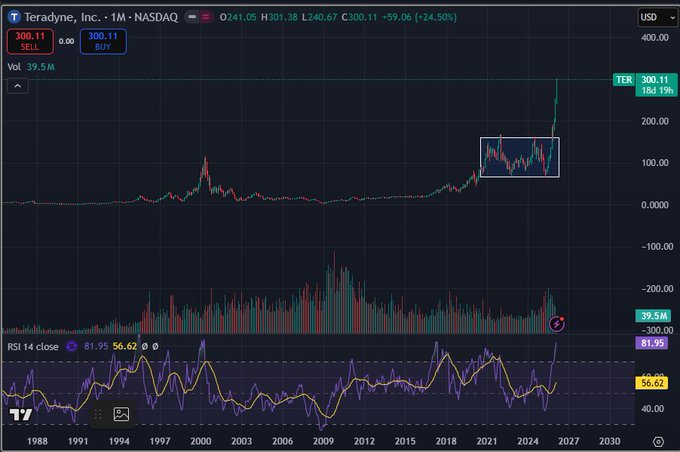Select the Vol indicator label
The height and width of the screenshot is (452, 680).
tap(14, 67)
